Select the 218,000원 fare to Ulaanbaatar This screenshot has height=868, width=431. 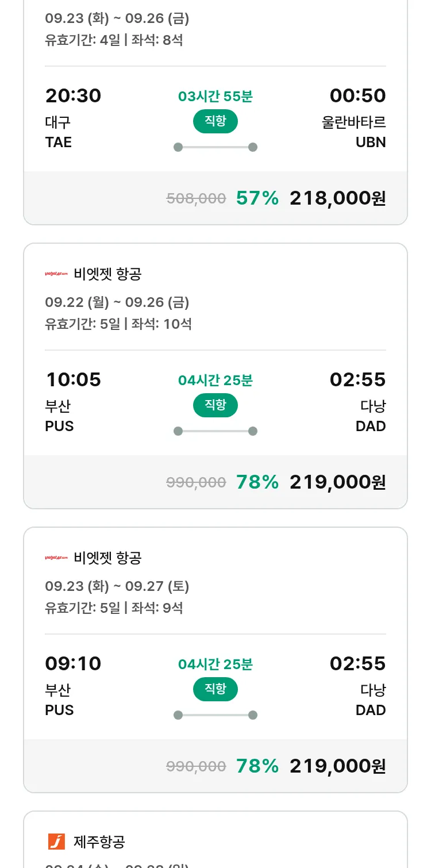point(337,198)
